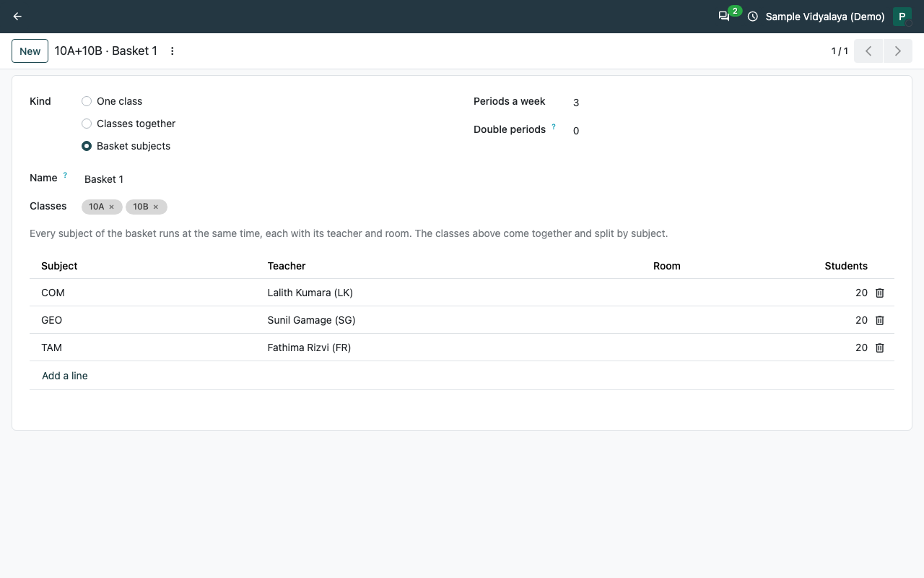Delete the GEO subject line
The height and width of the screenshot is (578, 924).
click(x=880, y=320)
